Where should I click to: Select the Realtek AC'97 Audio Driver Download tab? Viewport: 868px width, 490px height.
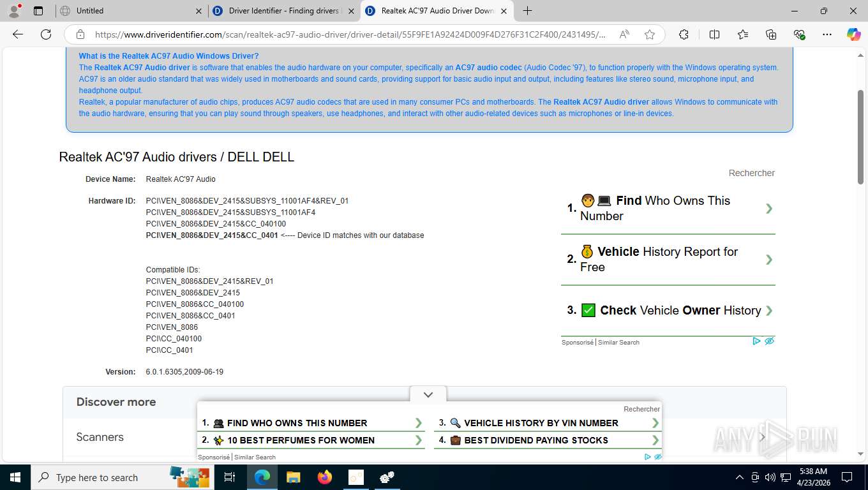[x=437, y=11]
